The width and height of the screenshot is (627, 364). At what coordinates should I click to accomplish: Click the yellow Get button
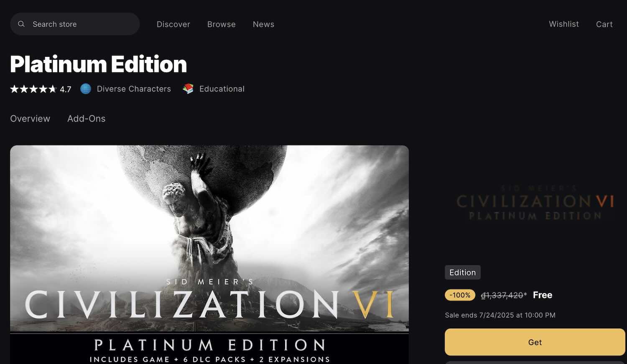(x=535, y=342)
